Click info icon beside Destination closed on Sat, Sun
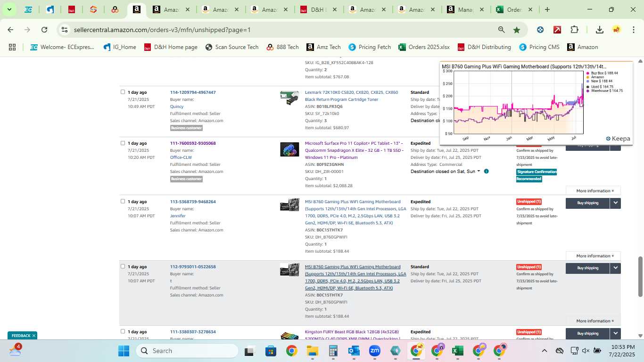Screen dimensions: 644x362 [x=486, y=171]
